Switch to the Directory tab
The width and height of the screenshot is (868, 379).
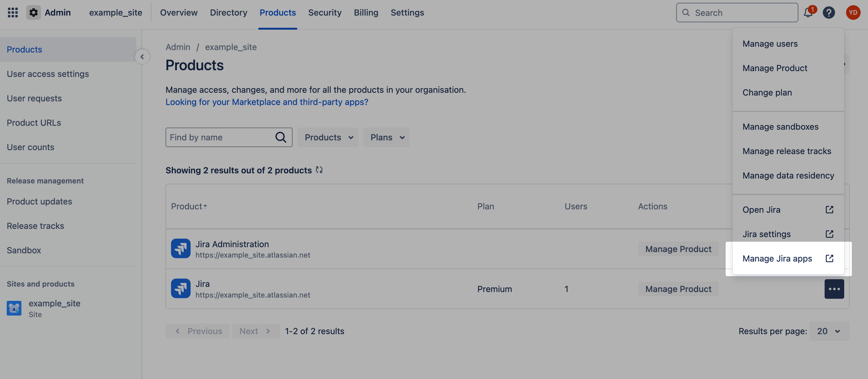click(228, 13)
